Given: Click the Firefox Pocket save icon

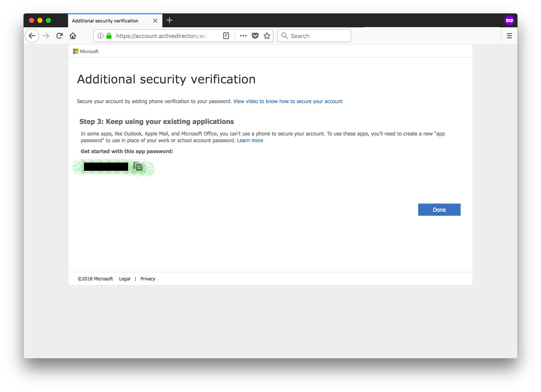Looking at the screenshot, I should pyautogui.click(x=255, y=36).
